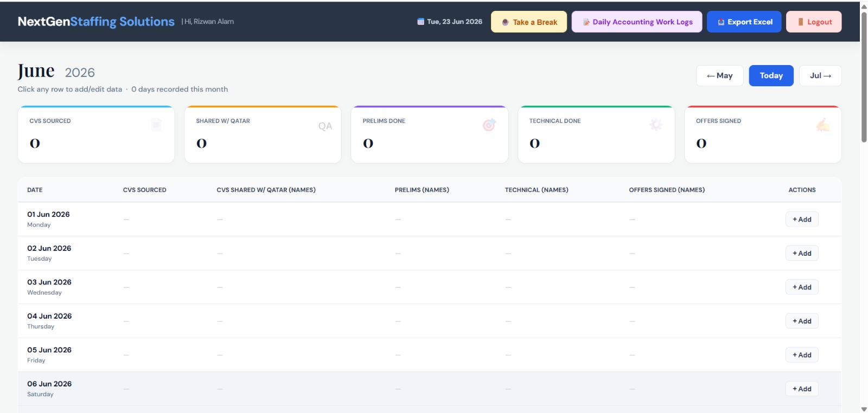The width and height of the screenshot is (868, 413).
Task: Click the page's vertical scrollbar thumb
Action: click(x=864, y=76)
